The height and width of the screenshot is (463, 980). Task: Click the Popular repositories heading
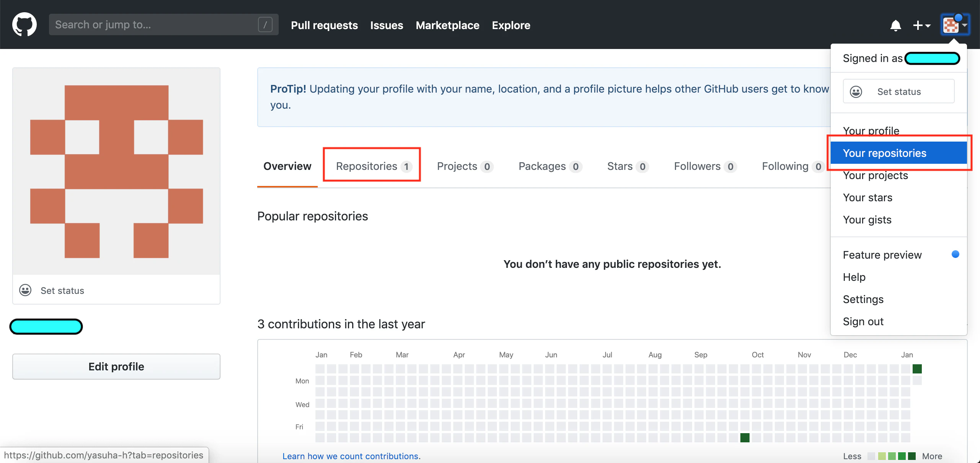(312, 216)
